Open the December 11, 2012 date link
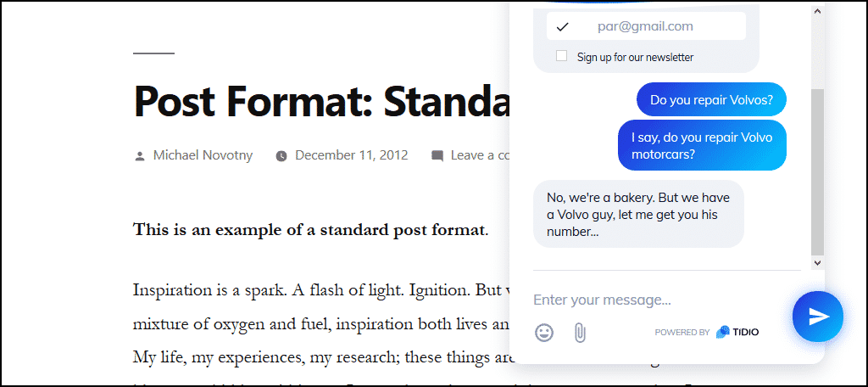 pos(352,155)
